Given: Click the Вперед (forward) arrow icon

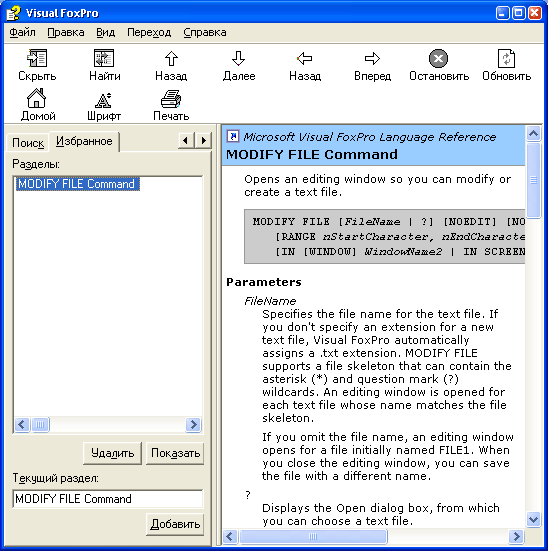Looking at the screenshot, I should pyautogui.click(x=372, y=58).
